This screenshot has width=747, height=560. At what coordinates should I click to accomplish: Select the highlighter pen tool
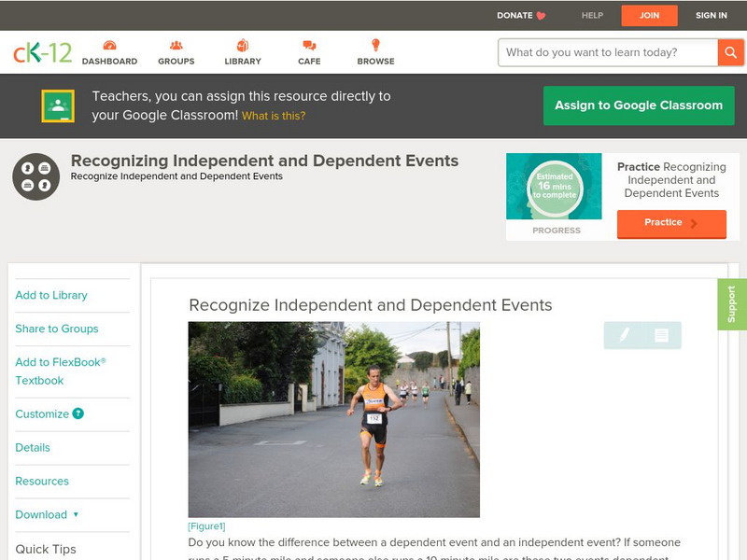[624, 335]
